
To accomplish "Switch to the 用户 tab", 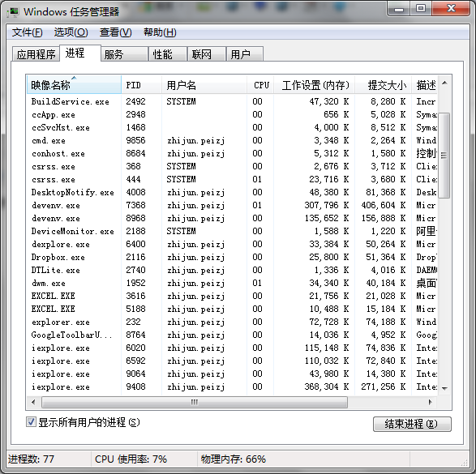I will coord(245,54).
